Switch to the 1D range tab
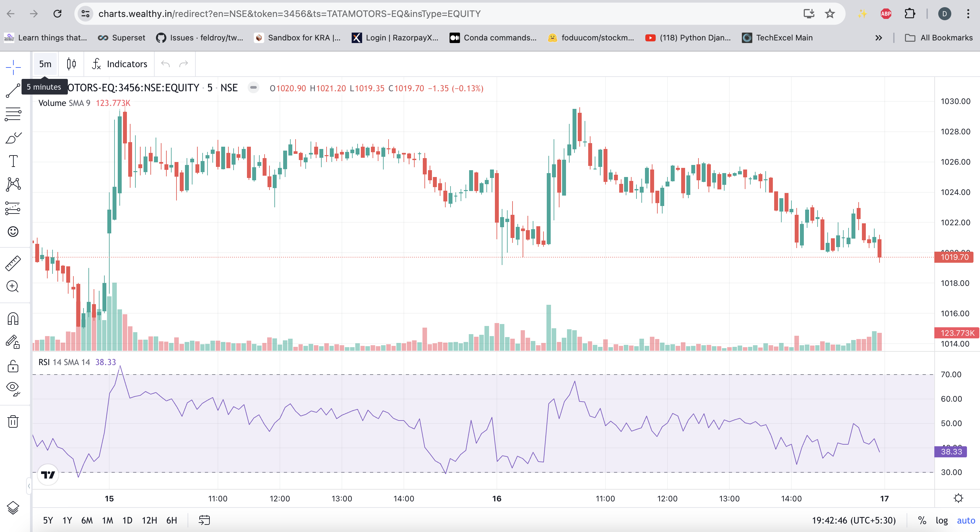Viewport: 980px width, 532px height. point(127,520)
